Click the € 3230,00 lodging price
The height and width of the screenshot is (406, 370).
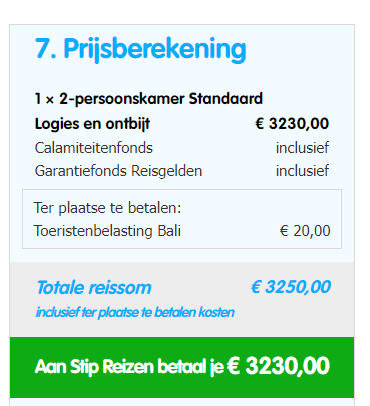tap(292, 123)
